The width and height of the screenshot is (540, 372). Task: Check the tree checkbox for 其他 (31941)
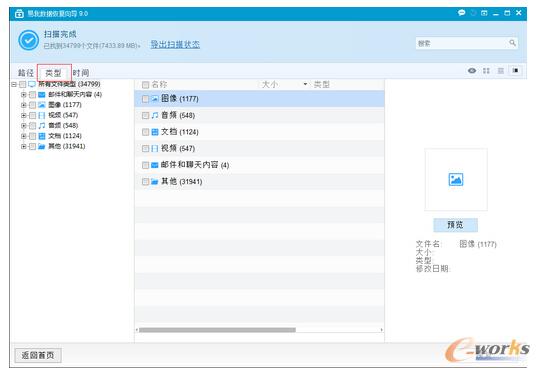pos(32,146)
